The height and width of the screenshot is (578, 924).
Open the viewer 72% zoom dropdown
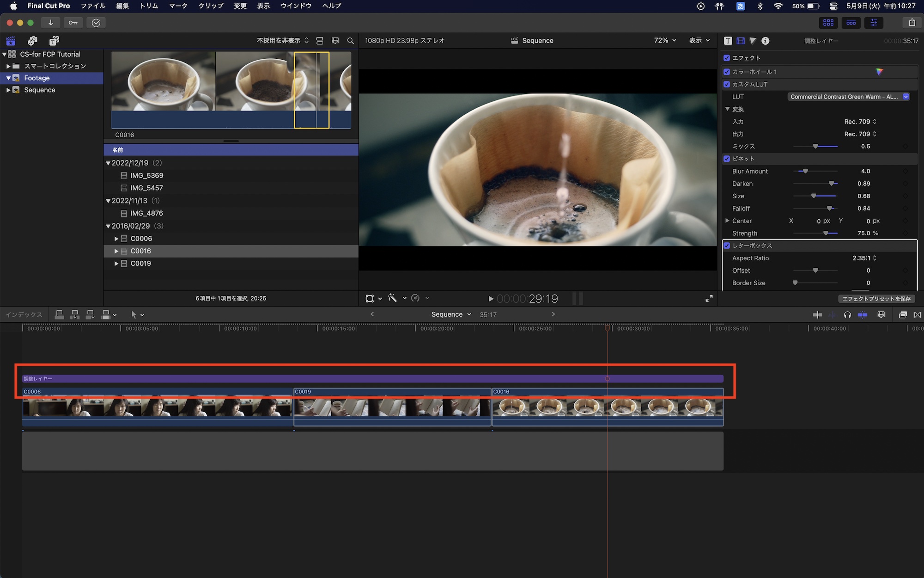665,41
